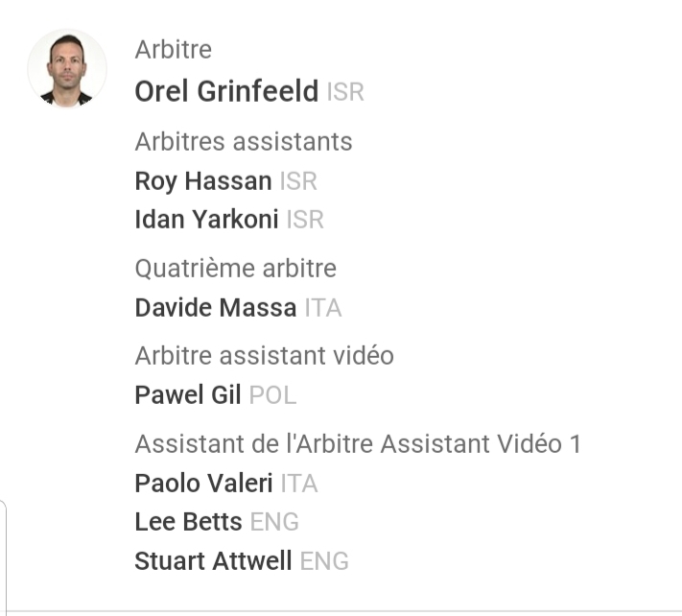Click the "Quatrième arbitre" heading

[236, 269]
